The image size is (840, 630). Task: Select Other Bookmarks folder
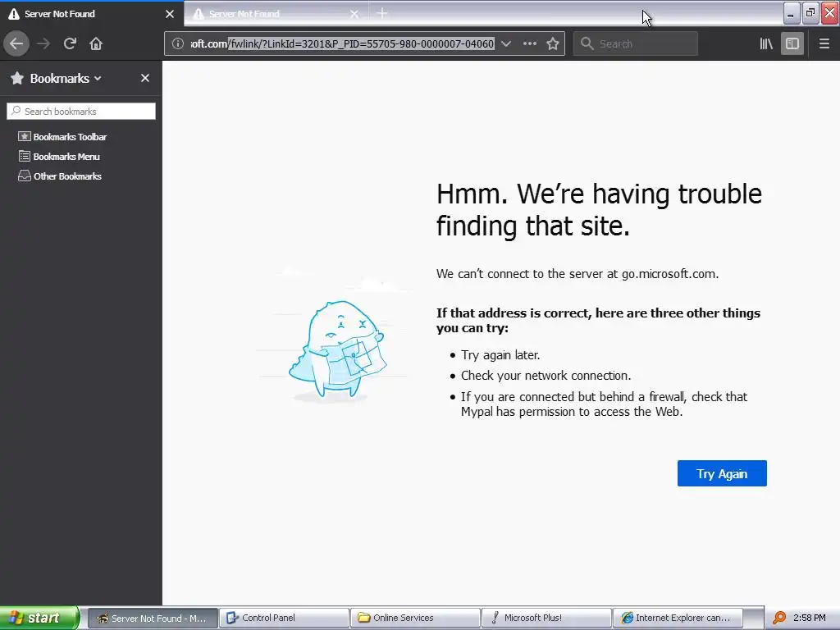point(59,176)
